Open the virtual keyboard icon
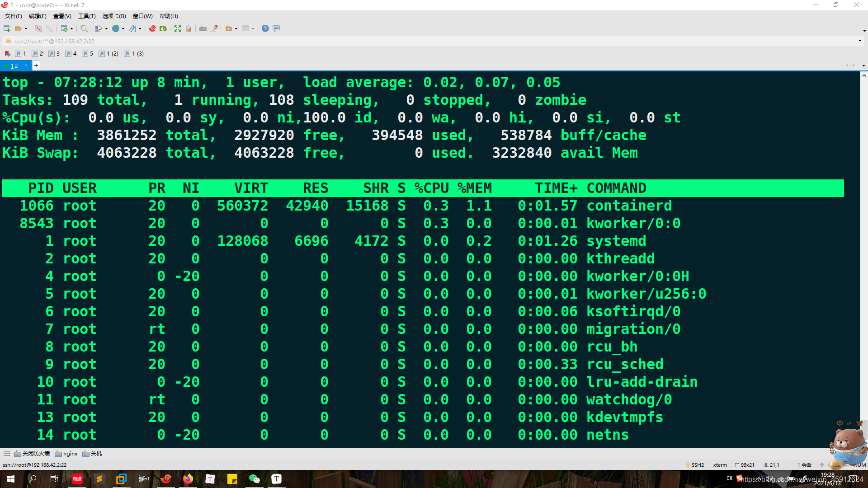Image resolution: width=868 pixels, height=488 pixels. pos(203,28)
